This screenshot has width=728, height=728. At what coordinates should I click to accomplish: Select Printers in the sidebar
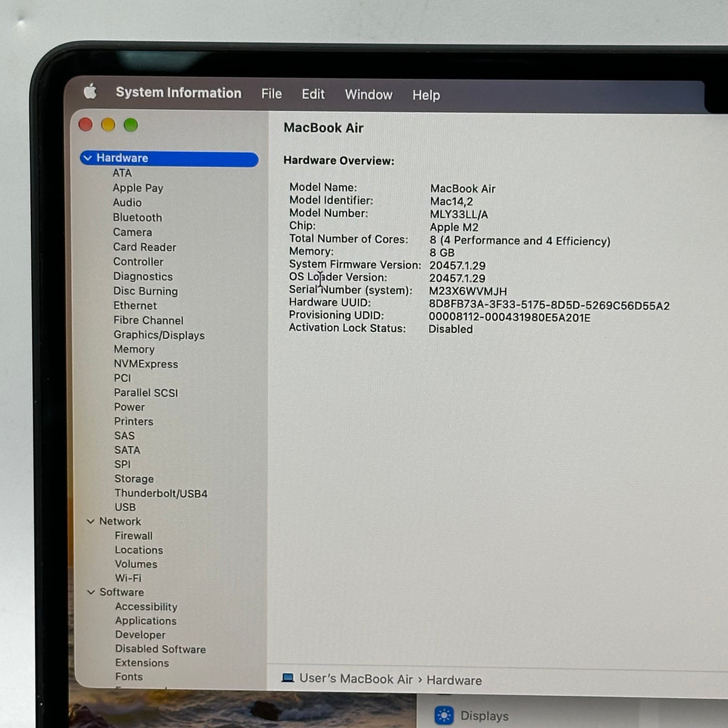[x=133, y=422]
